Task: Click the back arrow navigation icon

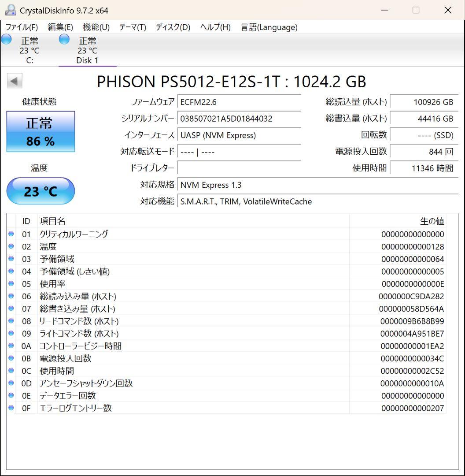Action: point(15,81)
